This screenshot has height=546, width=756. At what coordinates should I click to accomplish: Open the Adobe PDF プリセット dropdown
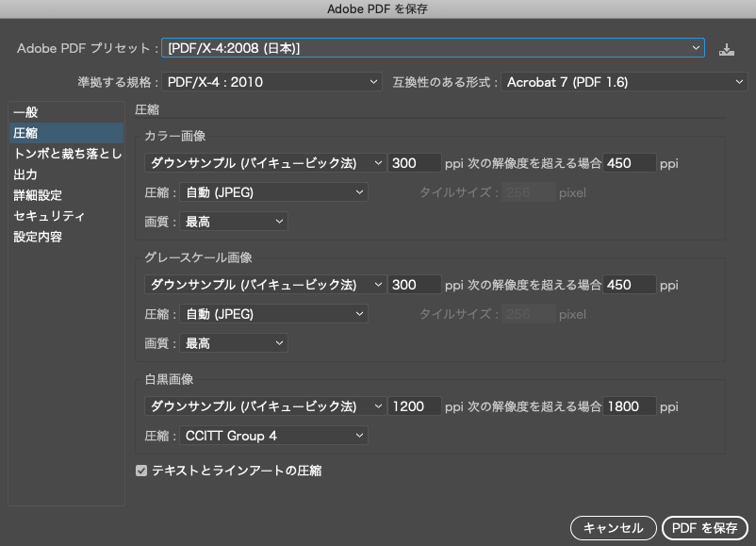coord(433,48)
